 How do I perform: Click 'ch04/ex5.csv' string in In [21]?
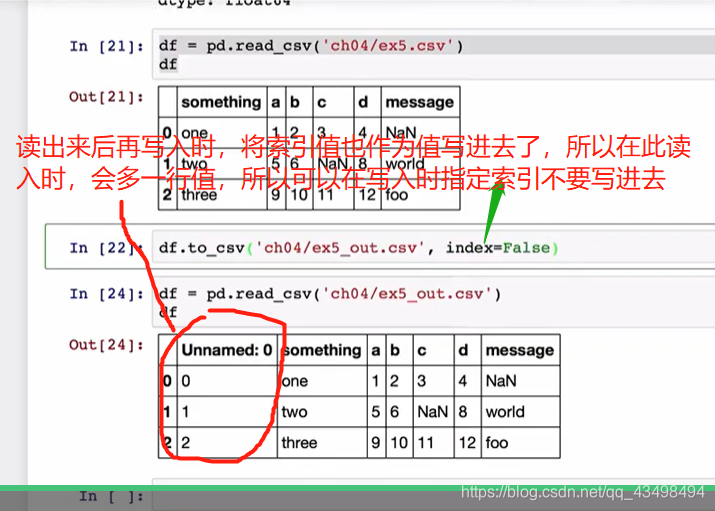click(x=388, y=46)
